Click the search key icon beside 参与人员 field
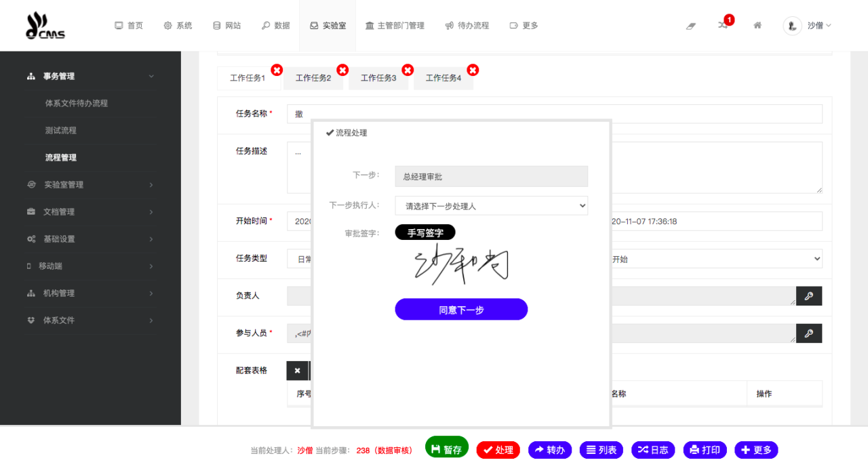This screenshot has height=475, width=868. pyautogui.click(x=808, y=333)
